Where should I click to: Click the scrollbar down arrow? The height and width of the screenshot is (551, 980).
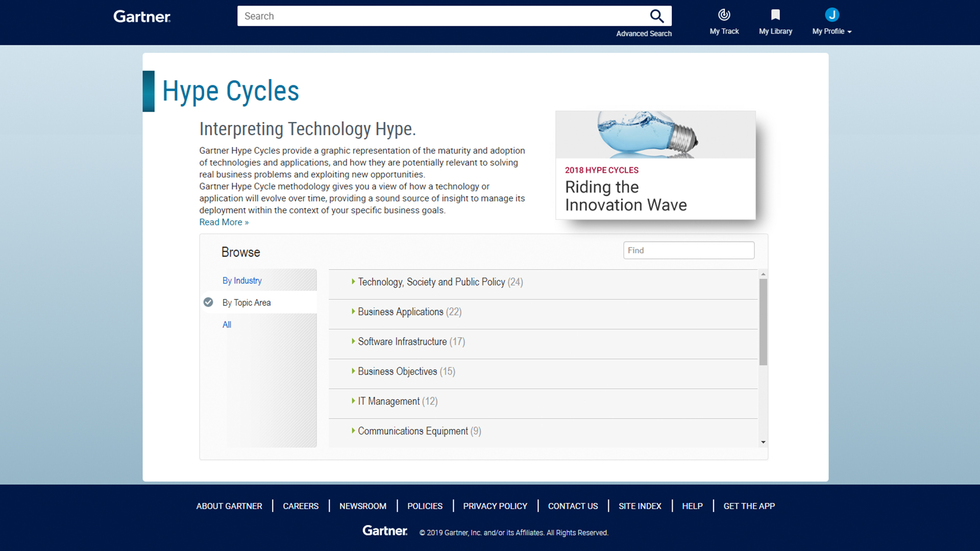tap(763, 442)
